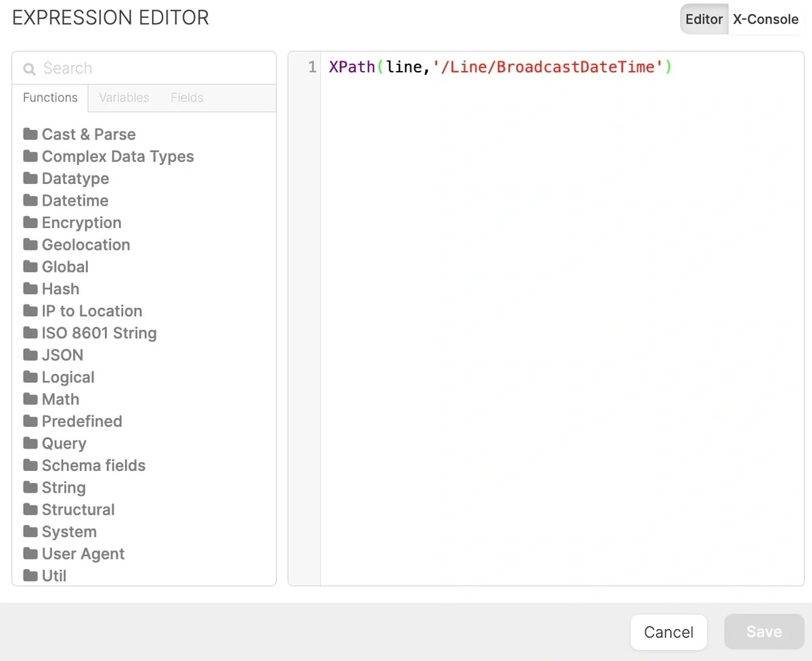Image resolution: width=812 pixels, height=661 pixels.
Task: Click line number 1 in the gutter
Action: pos(312,67)
